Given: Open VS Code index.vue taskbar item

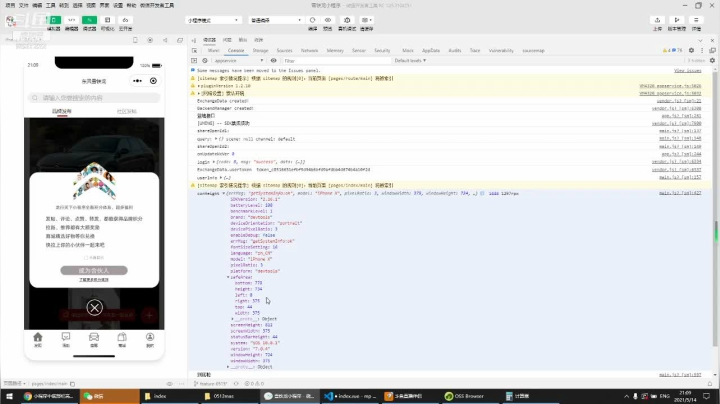Looking at the screenshot, I should (351, 396).
